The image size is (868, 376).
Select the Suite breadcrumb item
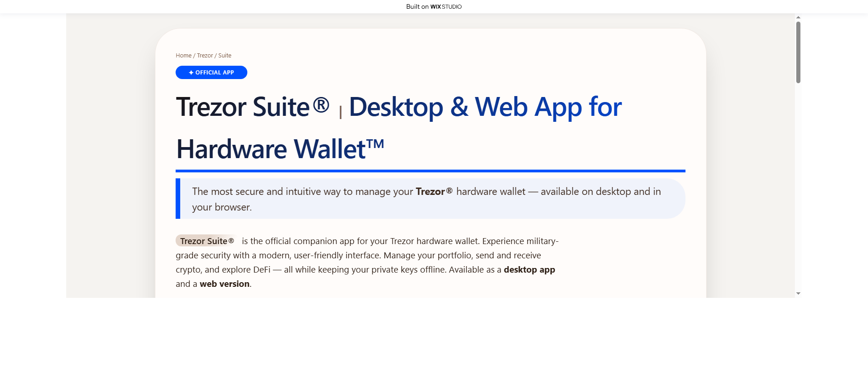pyautogui.click(x=225, y=56)
